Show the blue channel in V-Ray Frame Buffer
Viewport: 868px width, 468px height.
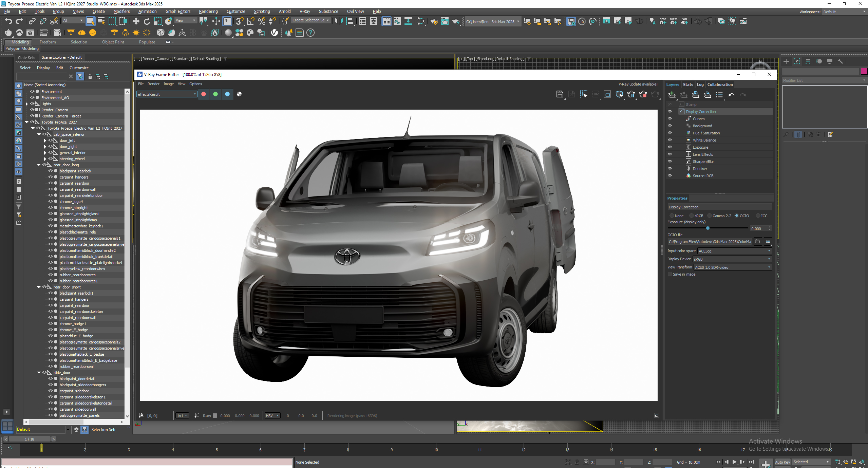(227, 94)
